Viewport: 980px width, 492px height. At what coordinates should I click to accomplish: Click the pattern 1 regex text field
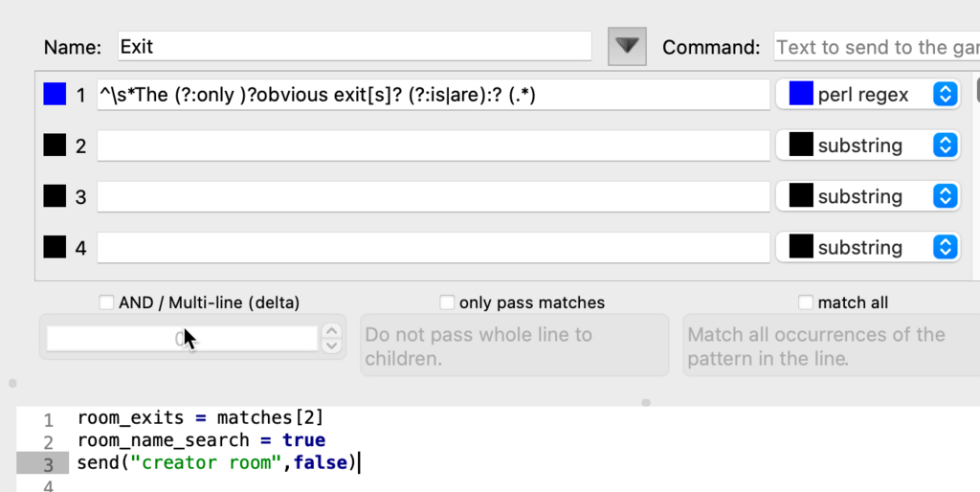click(433, 95)
